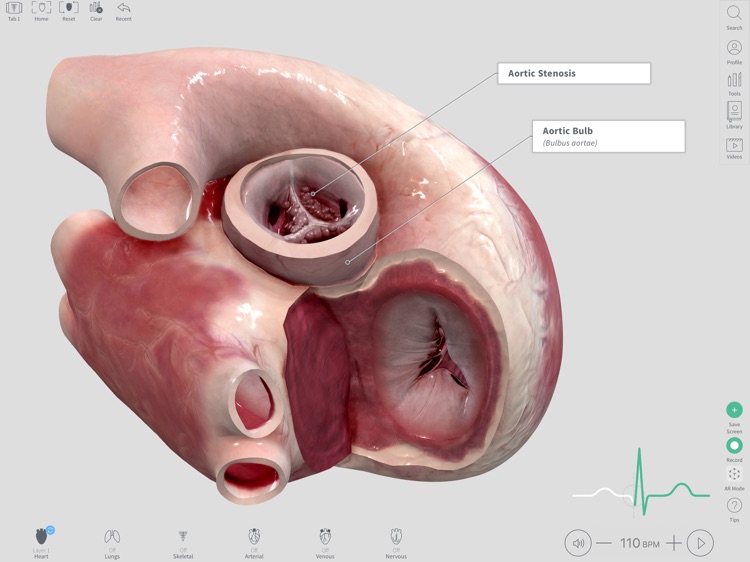Increase heart rate with the plus button
This screenshot has height=562, width=750.
pyautogui.click(x=674, y=543)
